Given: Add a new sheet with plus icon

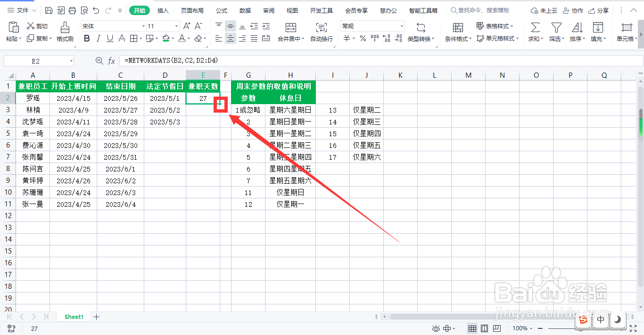Looking at the screenshot, I should [x=97, y=317].
